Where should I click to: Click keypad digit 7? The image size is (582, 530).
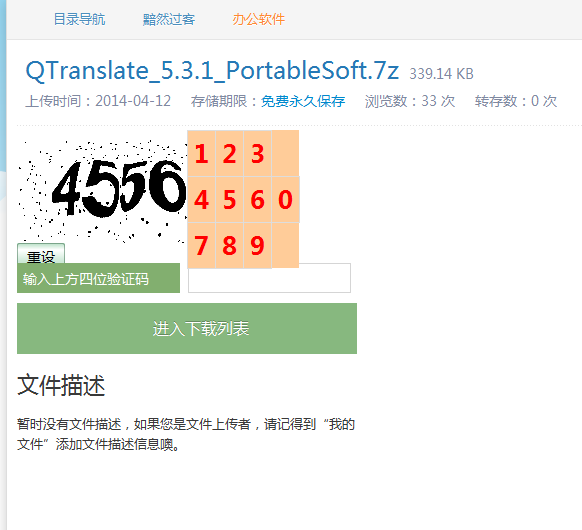click(202, 245)
